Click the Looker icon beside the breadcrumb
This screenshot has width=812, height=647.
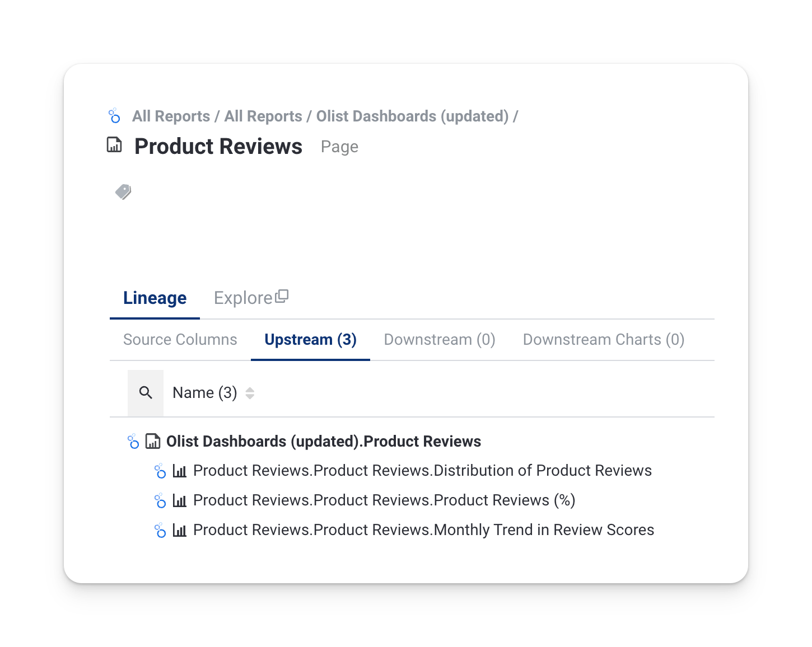pyautogui.click(x=114, y=116)
